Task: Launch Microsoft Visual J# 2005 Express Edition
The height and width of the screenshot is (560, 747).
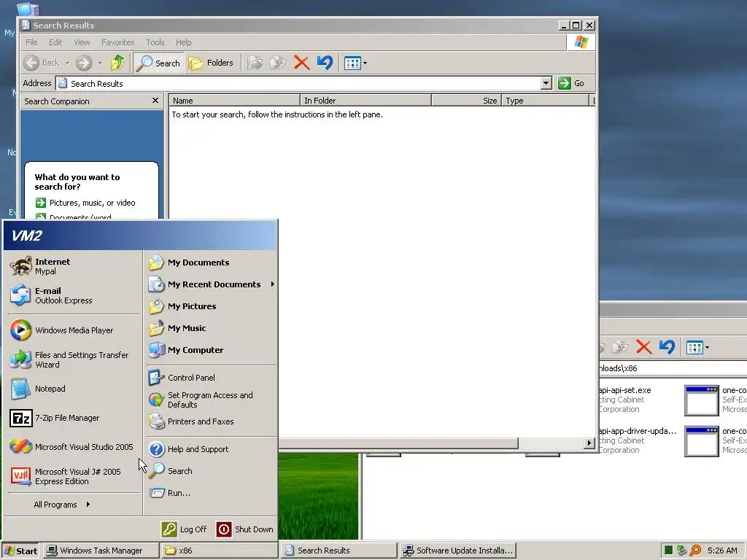Action: click(74, 476)
